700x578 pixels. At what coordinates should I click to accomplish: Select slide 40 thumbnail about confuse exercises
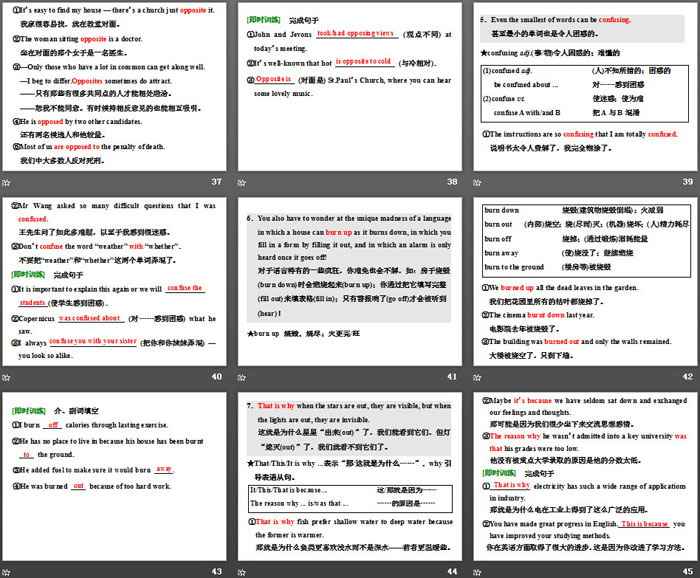click(114, 282)
